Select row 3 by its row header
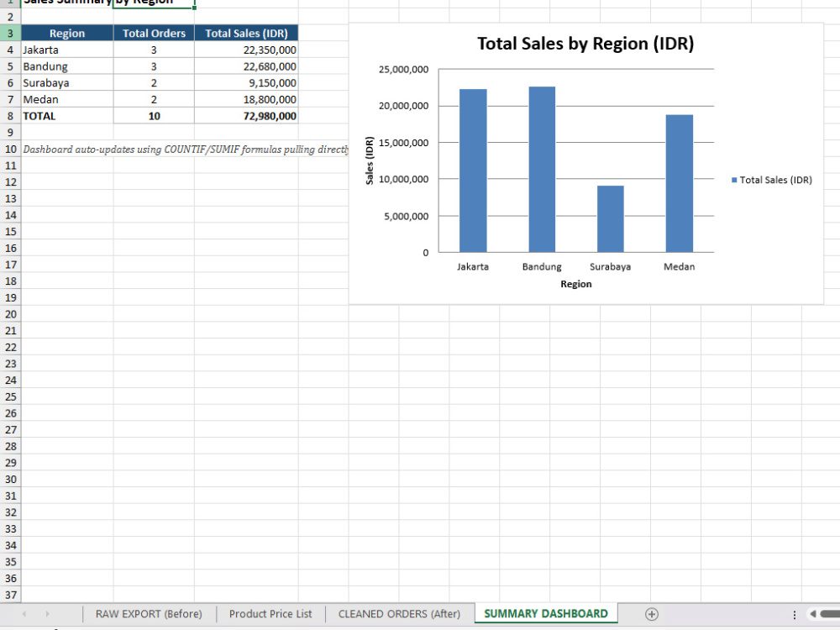 pyautogui.click(x=10, y=34)
